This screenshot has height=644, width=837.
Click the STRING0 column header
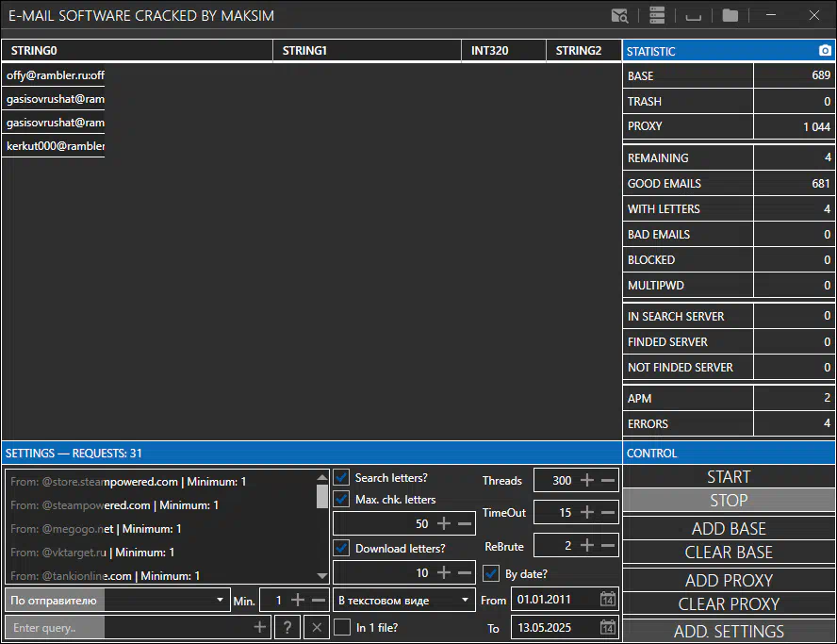coord(138,51)
